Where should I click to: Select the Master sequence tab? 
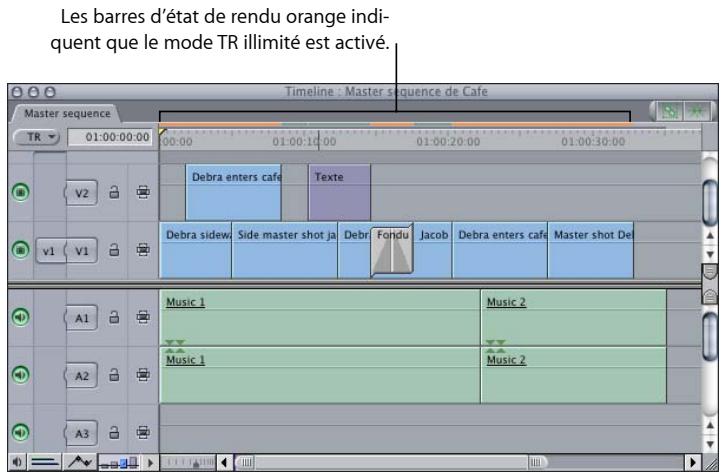[66, 113]
